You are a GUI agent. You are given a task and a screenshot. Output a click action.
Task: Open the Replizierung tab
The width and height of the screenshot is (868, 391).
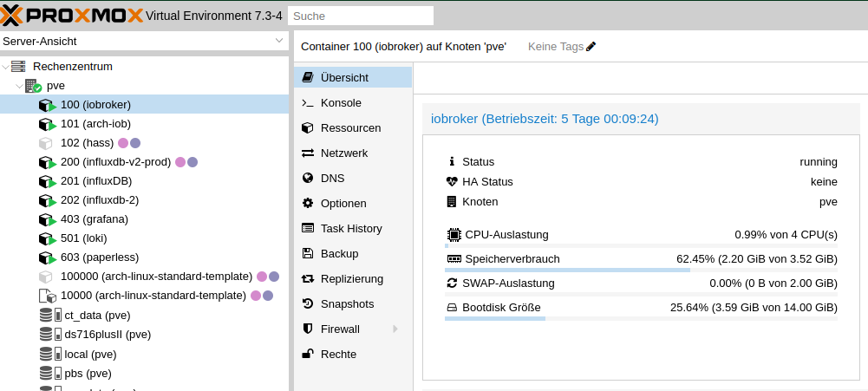coord(353,278)
